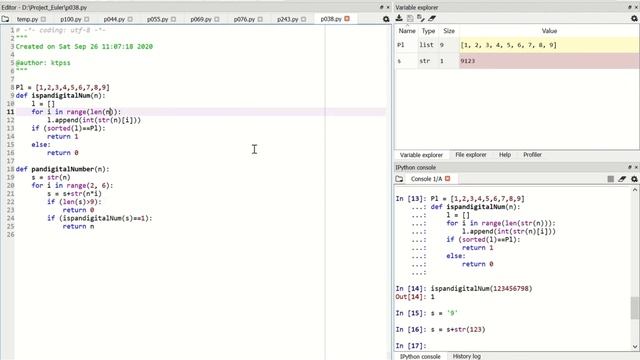640x360 pixels.
Task: Undock the editor pane
Action: coord(382,7)
